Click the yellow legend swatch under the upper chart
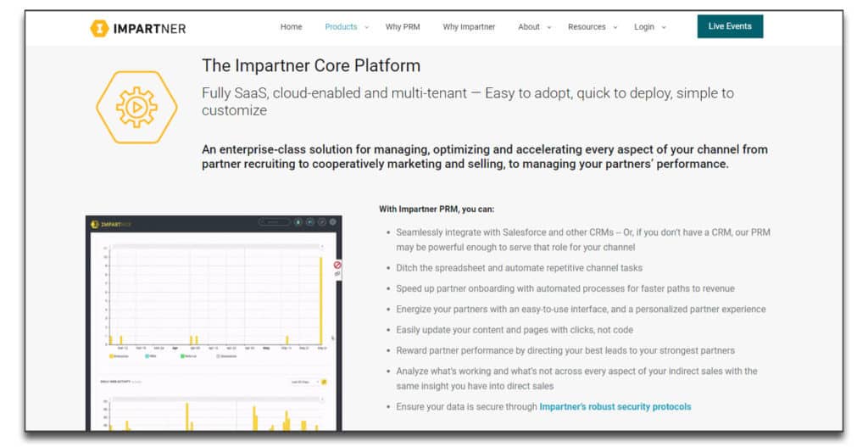868x447 pixels. coord(111,356)
